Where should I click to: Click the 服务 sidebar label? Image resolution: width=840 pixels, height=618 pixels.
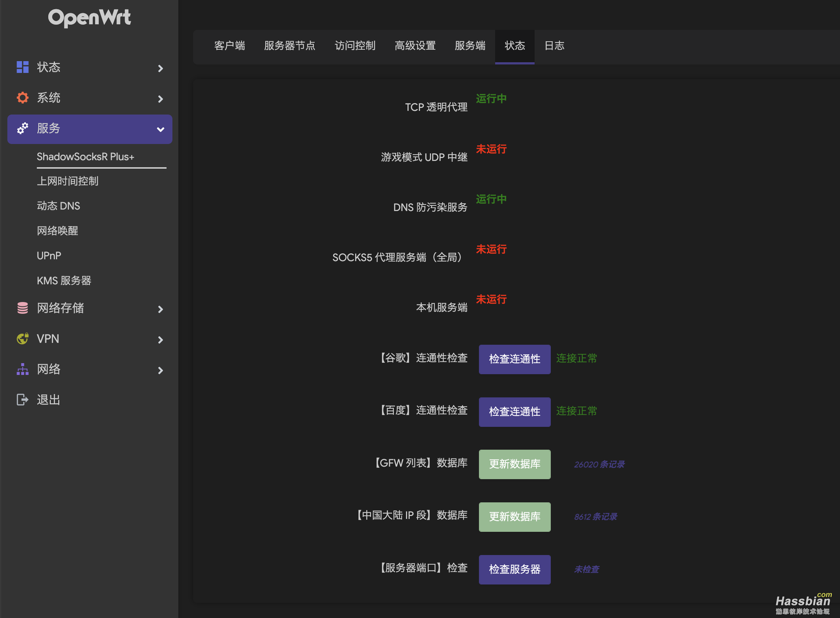(x=48, y=128)
